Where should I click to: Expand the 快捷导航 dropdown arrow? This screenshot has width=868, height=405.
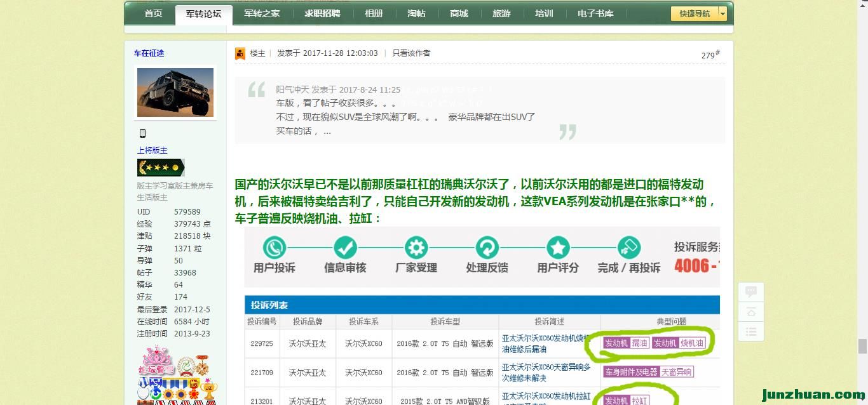[722, 13]
